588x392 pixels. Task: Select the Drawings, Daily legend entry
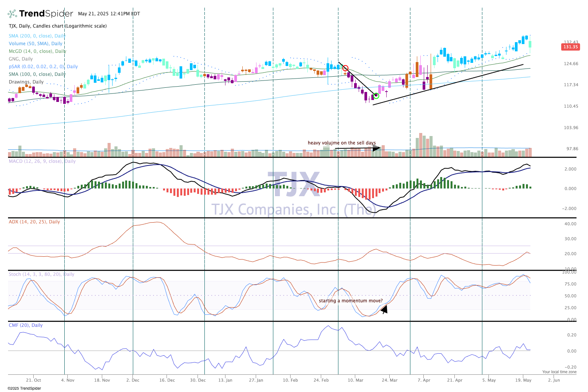tap(26, 82)
